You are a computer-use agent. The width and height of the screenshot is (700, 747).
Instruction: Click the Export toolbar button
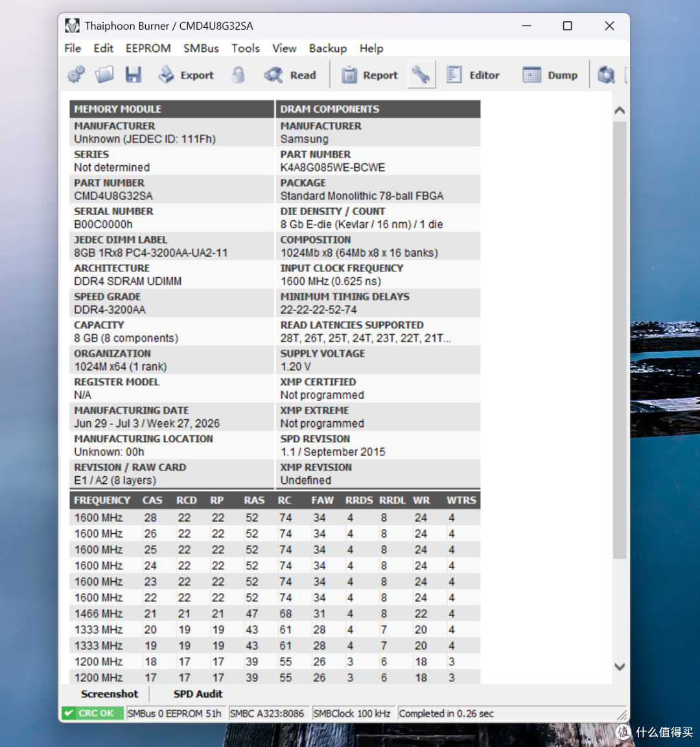[186, 75]
